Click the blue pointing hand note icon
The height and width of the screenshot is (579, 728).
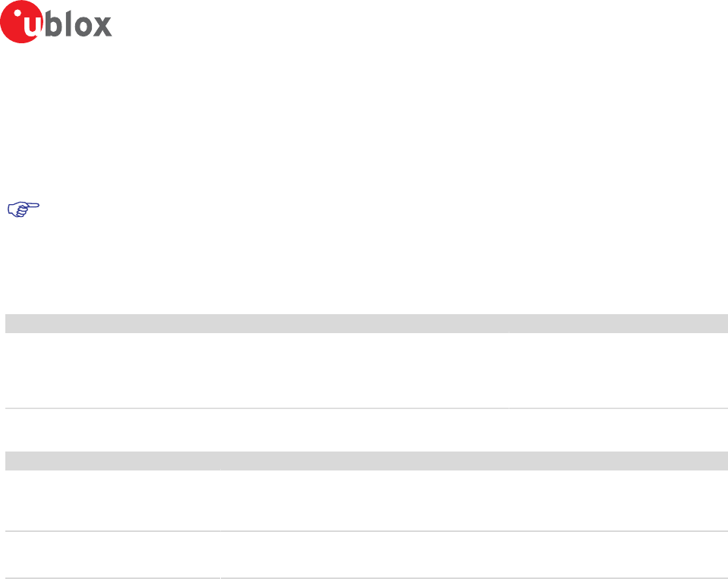(24, 209)
